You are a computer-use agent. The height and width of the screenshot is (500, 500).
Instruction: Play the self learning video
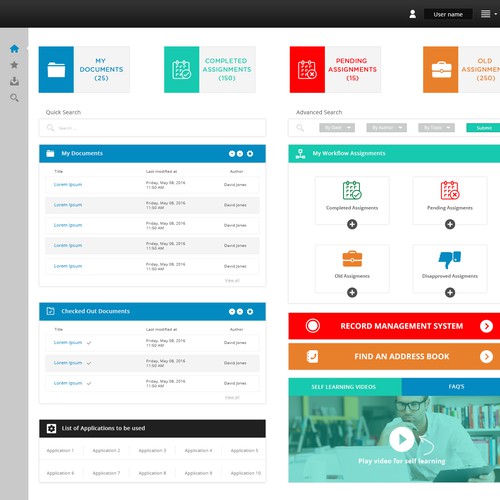pyautogui.click(x=402, y=439)
